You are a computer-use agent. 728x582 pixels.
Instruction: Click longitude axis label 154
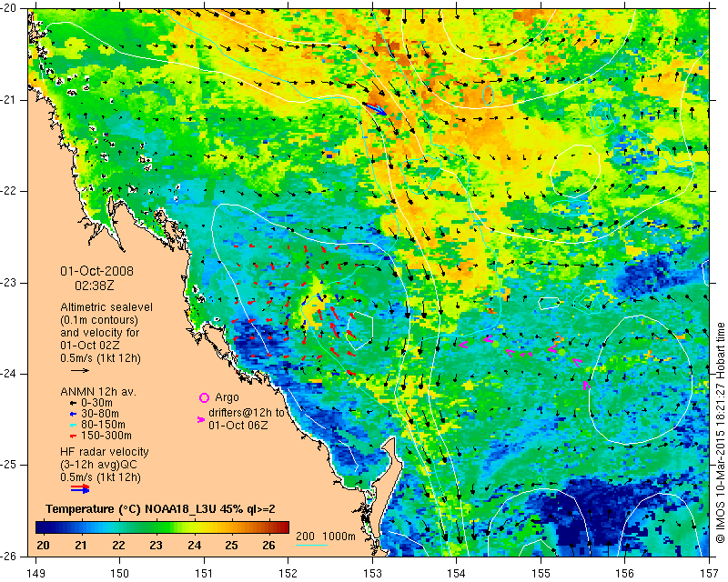(457, 573)
